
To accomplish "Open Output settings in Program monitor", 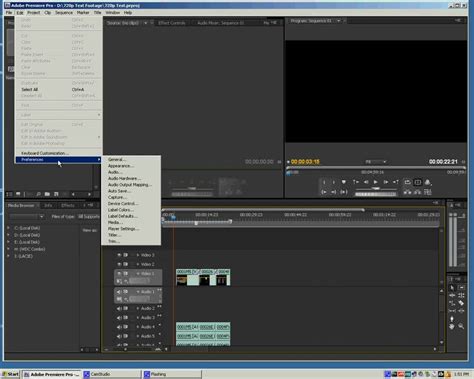I will point(428,182).
